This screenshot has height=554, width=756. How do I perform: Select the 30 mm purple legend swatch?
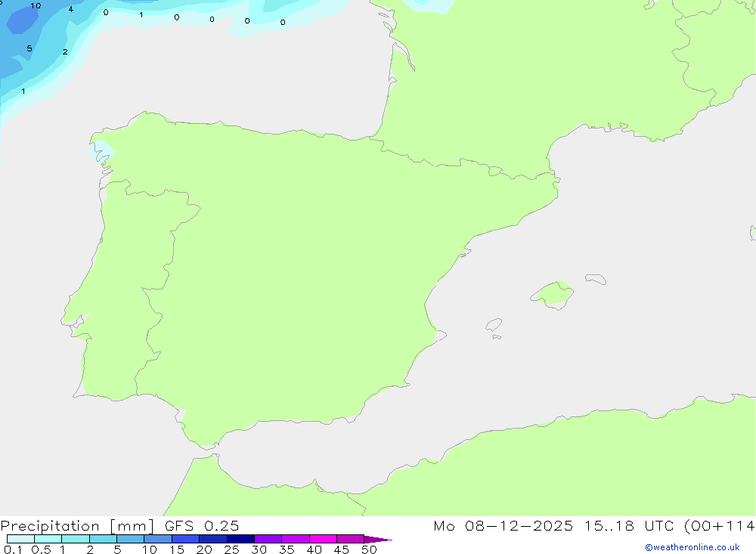[268, 539]
